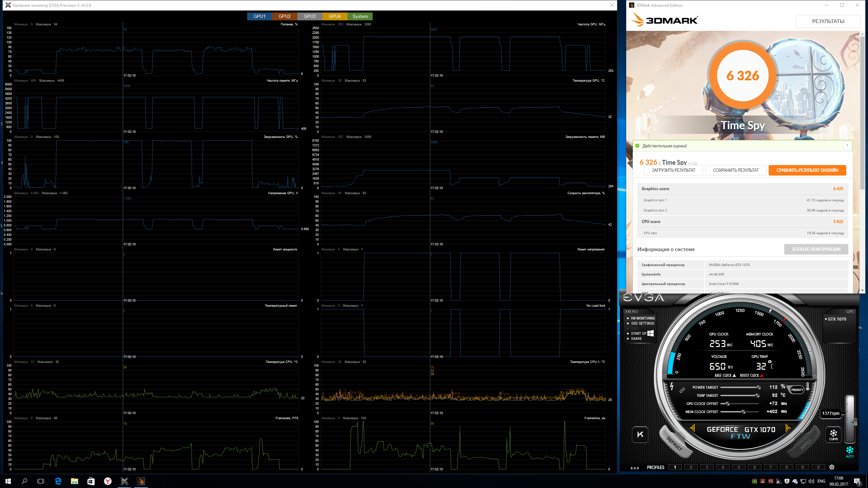
Task: Toggle the link sliders chain icon
Action: click(682, 390)
